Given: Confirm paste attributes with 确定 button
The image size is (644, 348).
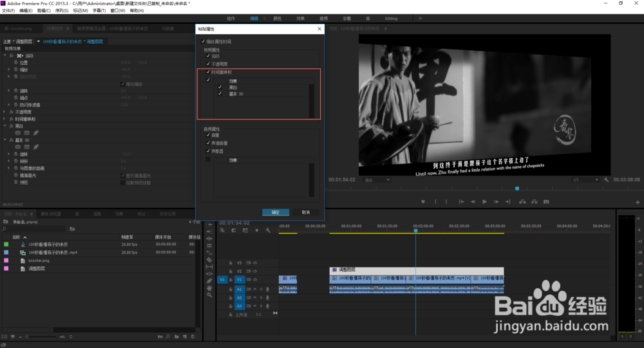Looking at the screenshot, I should [275, 212].
